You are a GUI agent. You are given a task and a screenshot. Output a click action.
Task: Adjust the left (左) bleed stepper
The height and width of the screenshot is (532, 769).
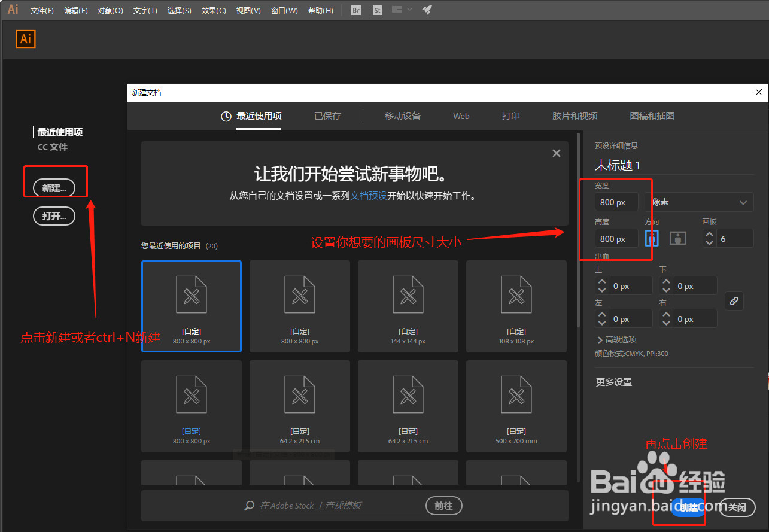(602, 319)
